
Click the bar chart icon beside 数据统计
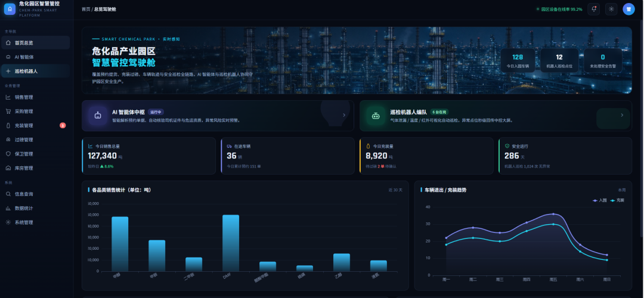(x=8, y=208)
